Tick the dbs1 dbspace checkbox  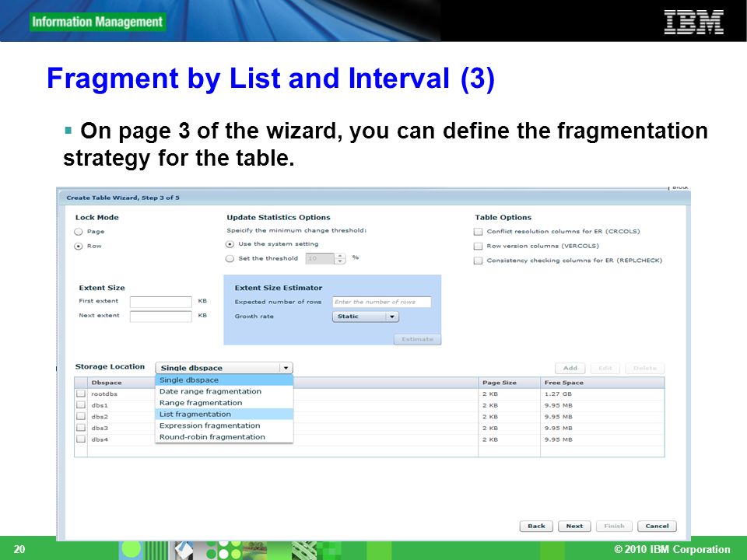click(81, 405)
